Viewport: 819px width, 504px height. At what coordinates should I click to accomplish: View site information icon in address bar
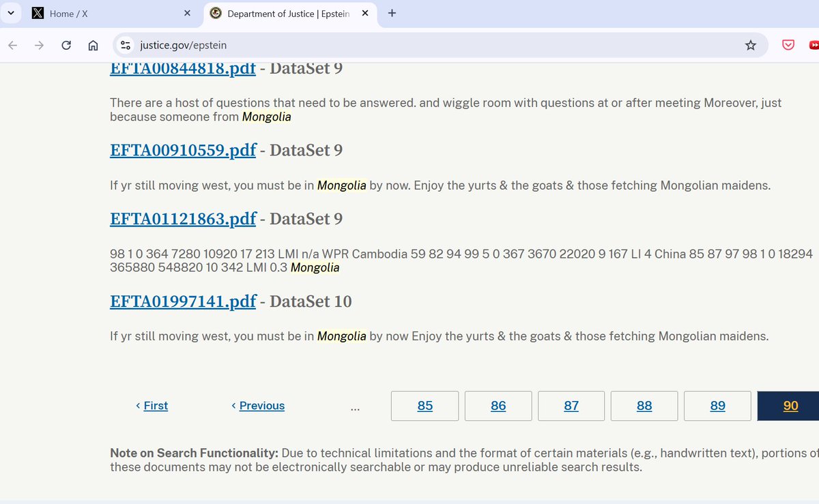tap(125, 46)
